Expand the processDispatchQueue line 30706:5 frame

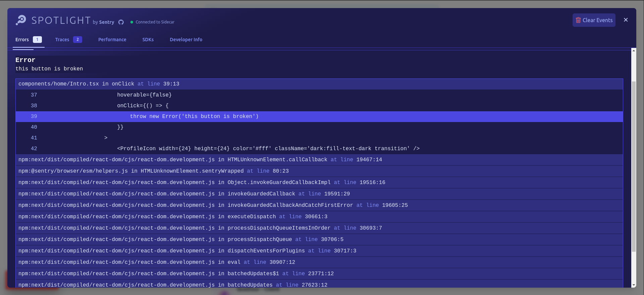click(x=319, y=239)
